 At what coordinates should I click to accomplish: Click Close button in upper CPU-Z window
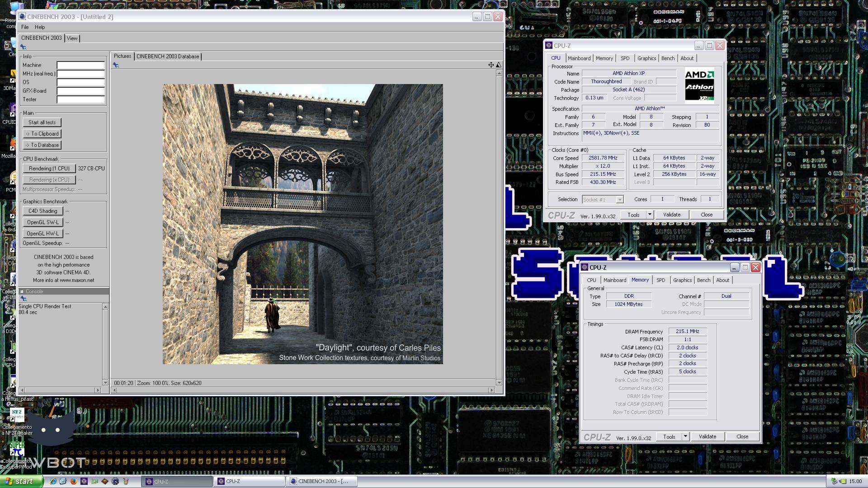point(707,215)
